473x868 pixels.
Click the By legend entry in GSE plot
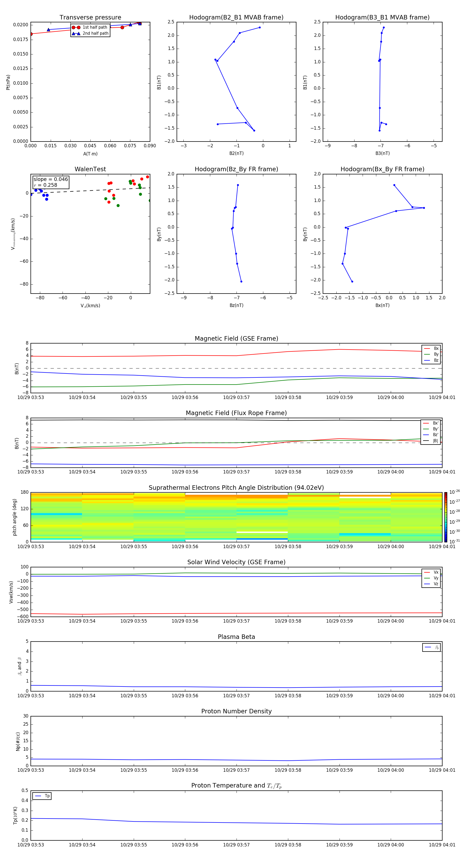[431, 354]
